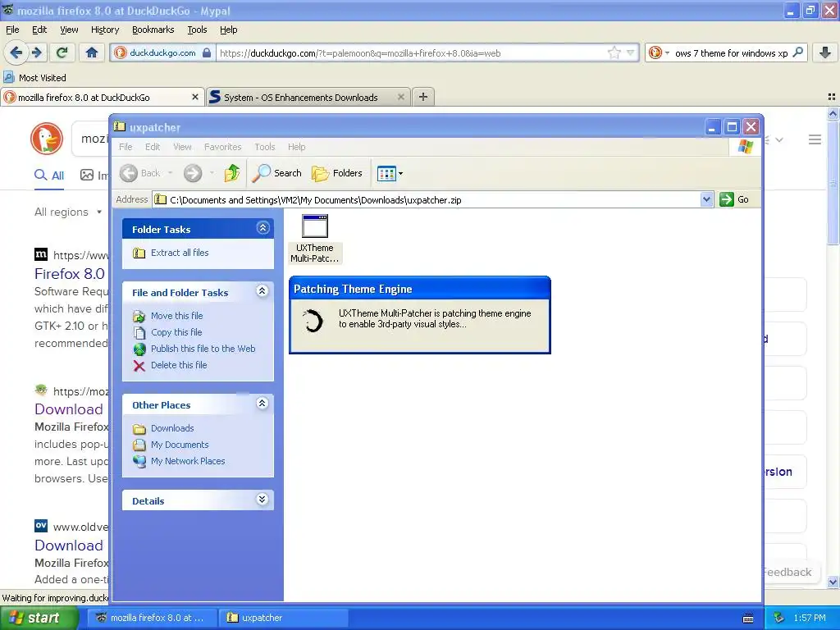The width and height of the screenshot is (840, 630).
Task: Open Explorer File menu
Action: tap(126, 147)
